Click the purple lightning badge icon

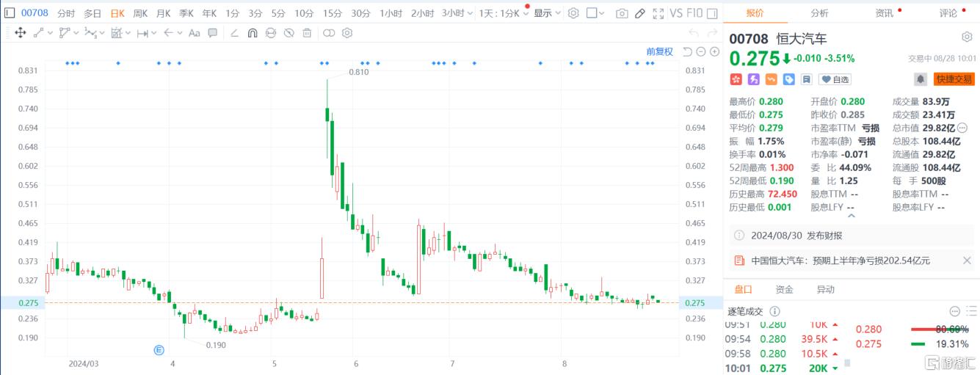pos(753,79)
